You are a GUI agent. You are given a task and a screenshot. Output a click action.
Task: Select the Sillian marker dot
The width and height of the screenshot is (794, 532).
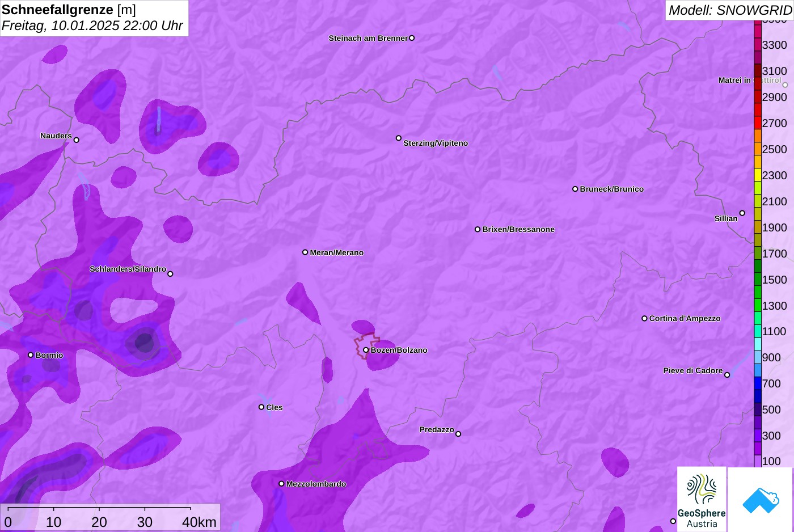(742, 213)
